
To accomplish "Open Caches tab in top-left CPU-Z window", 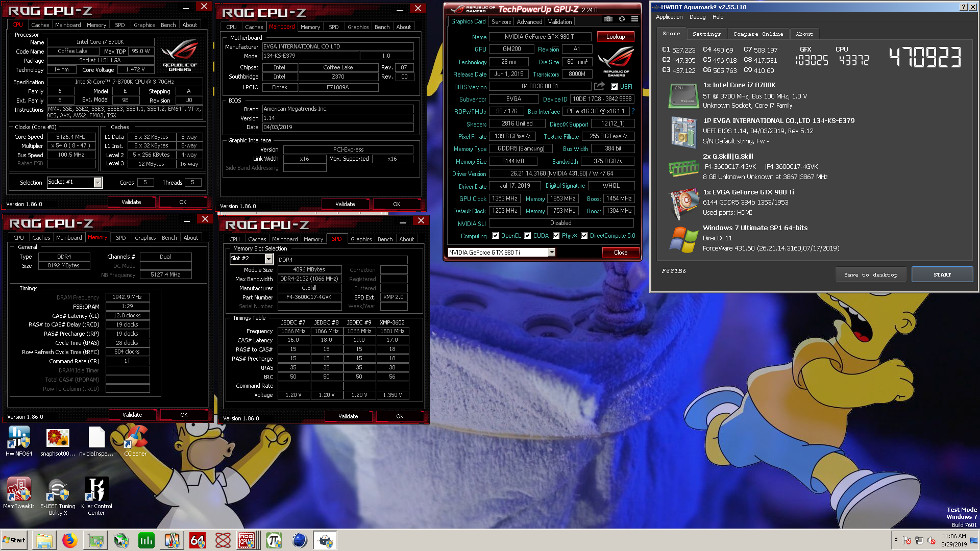I will click(x=40, y=25).
